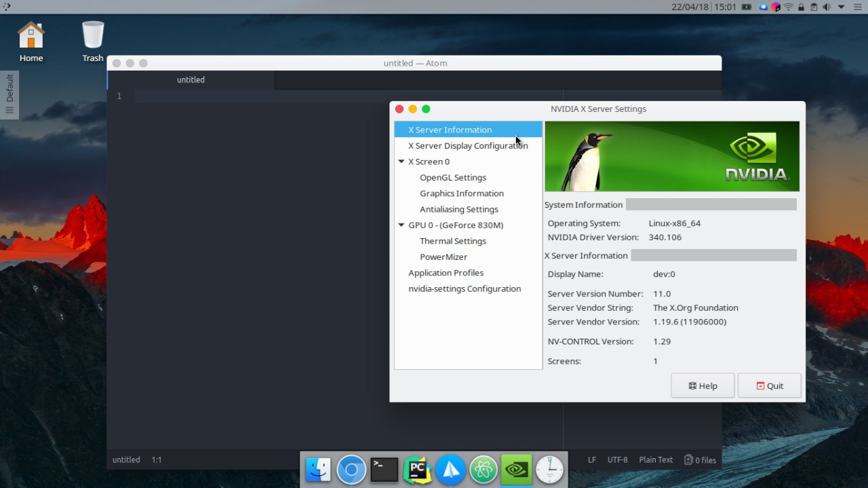Click the Atom editor dock icon
868x488 pixels.
pyautogui.click(x=484, y=470)
